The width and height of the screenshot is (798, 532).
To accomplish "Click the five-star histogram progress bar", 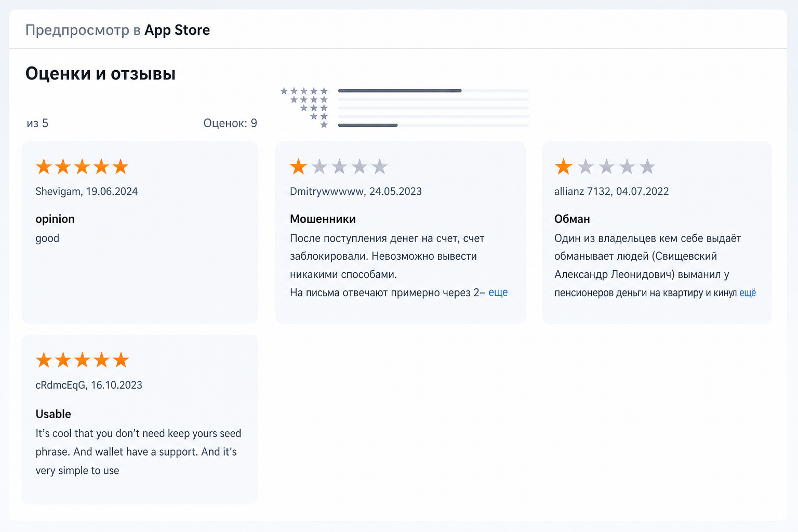I will 433,91.
